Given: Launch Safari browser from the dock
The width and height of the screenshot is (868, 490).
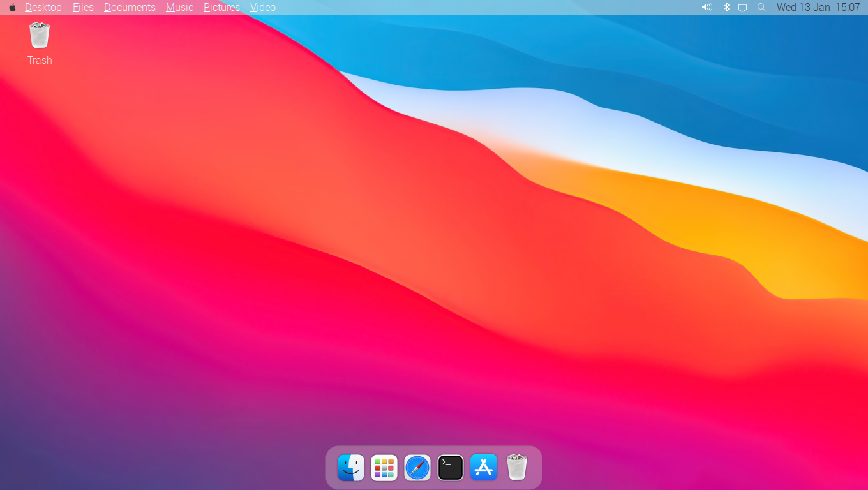Looking at the screenshot, I should pos(417,468).
